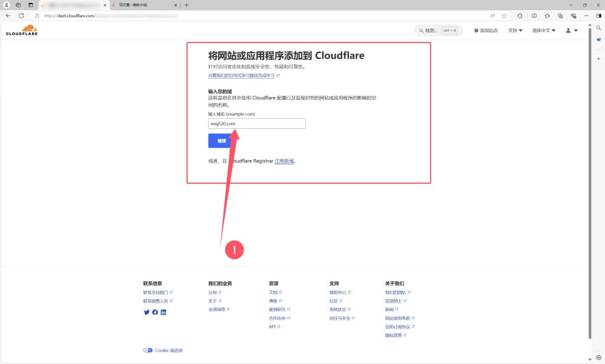The width and height of the screenshot is (605, 364).
Task: Close the second browser tab
Action: point(175,5)
